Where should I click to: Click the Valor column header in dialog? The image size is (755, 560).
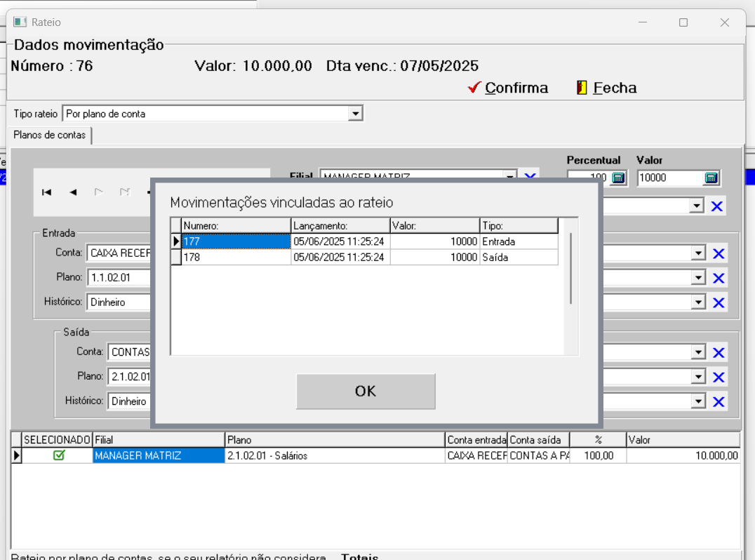pyautogui.click(x=435, y=225)
